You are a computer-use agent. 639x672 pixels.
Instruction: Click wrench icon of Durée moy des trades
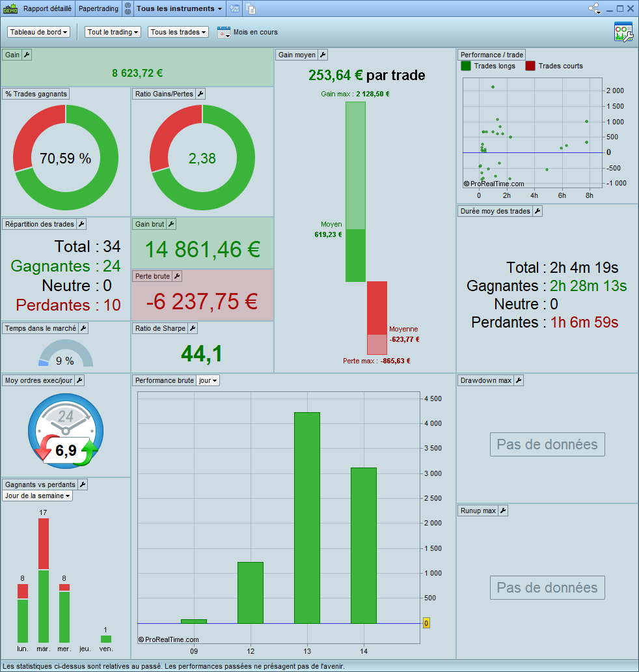point(537,211)
